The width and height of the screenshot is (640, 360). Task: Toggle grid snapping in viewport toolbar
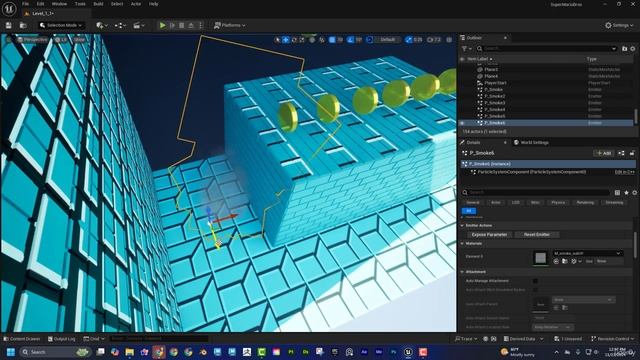[332, 40]
